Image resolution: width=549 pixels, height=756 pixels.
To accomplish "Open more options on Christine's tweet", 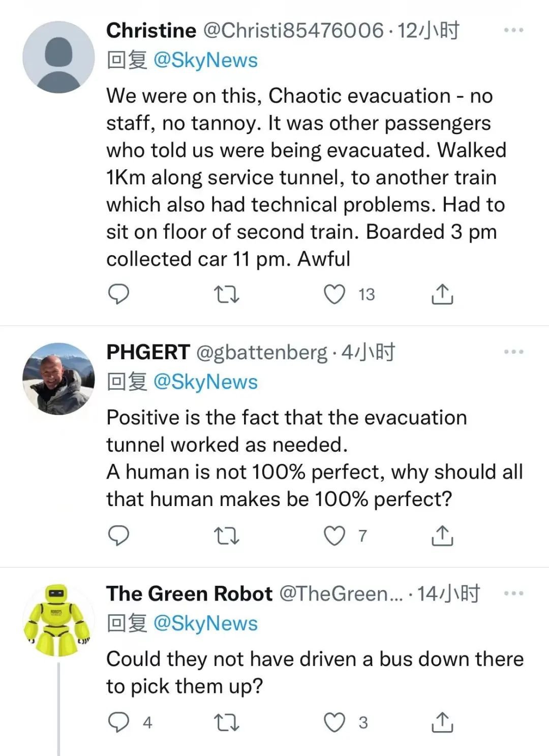I will click(x=513, y=30).
